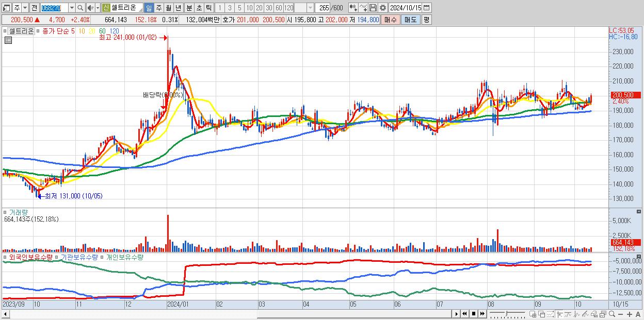The image size is (644, 320).
Task: Click the zoom magnifier icon in the bottom toolbar
Action: pyautogui.click(x=612, y=314)
